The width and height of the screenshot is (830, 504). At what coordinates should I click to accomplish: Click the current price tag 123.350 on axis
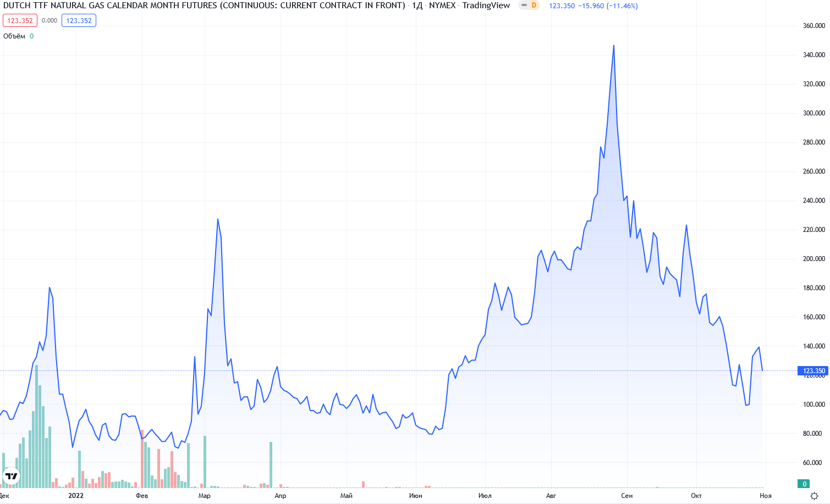(813, 371)
